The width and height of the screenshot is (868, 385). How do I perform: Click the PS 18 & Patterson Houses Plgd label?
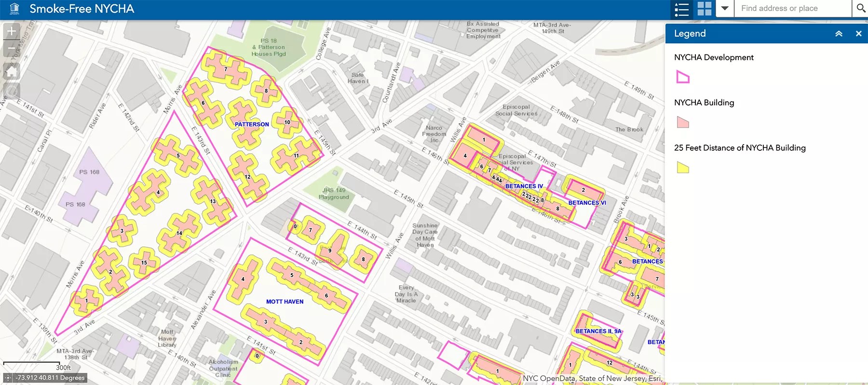coord(269,47)
